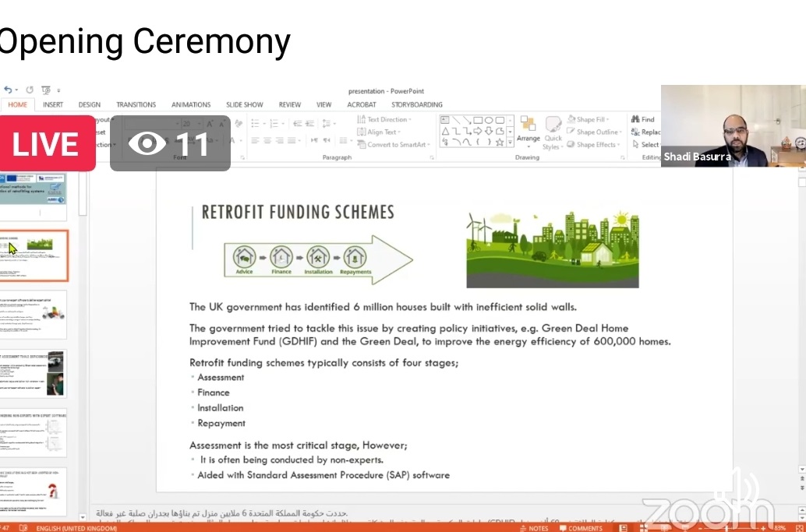This screenshot has width=806, height=532.
Task: Open the SLIDE SHOW ribbon tab
Action: tap(244, 104)
